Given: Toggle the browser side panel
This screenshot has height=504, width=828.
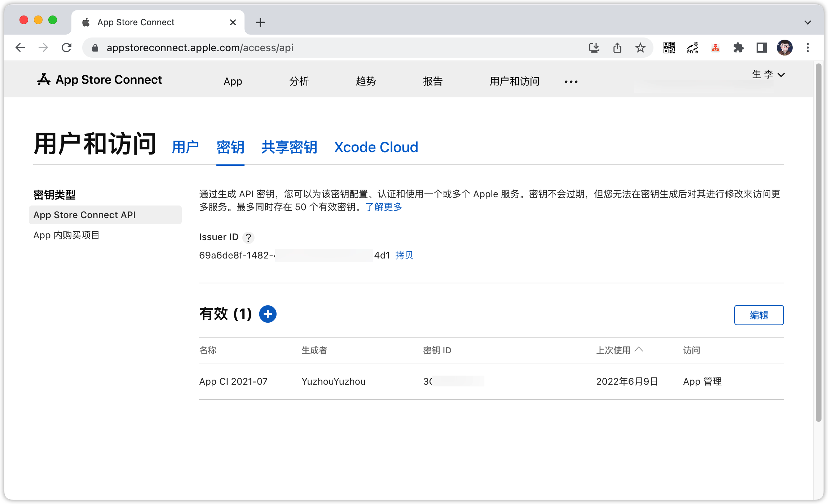Looking at the screenshot, I should click(x=761, y=48).
